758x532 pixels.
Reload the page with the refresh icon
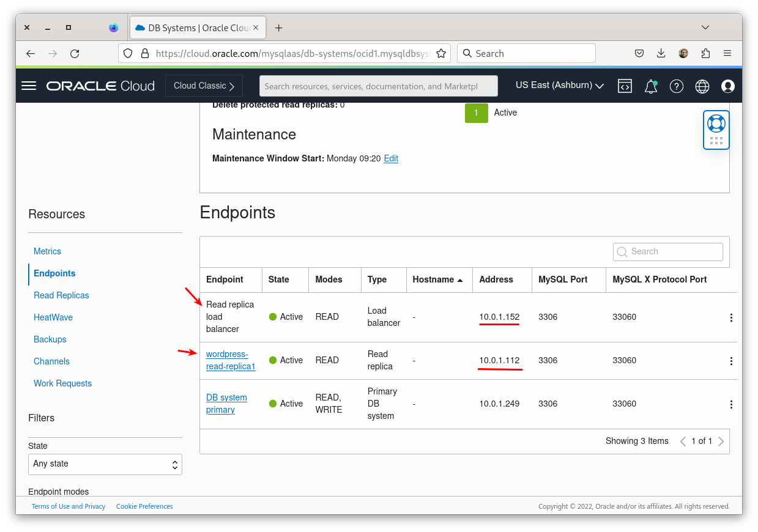[75, 53]
